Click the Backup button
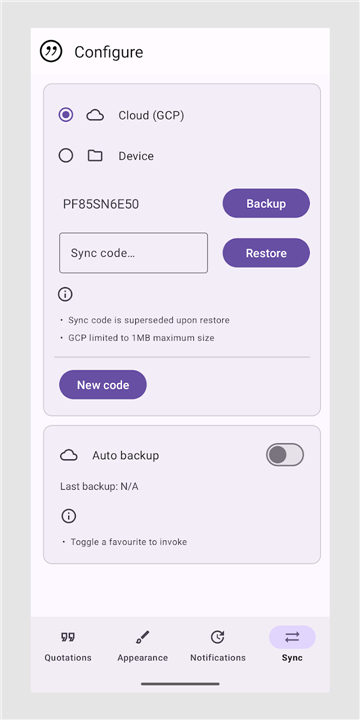The image size is (360, 720). (x=266, y=203)
